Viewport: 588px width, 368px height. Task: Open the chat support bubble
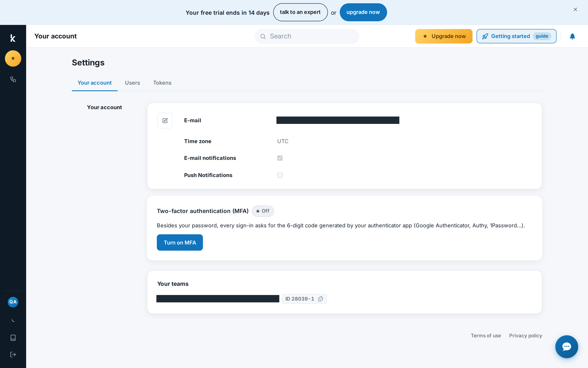[567, 347]
